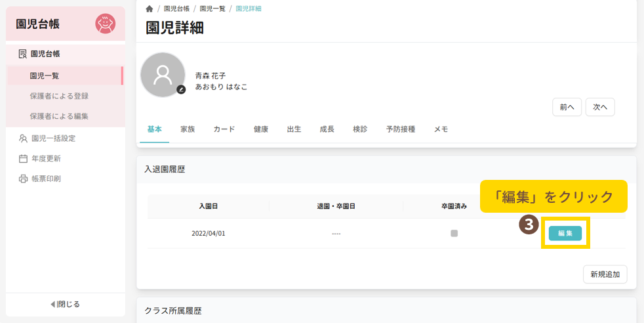The height and width of the screenshot is (323, 644).
Task: Click the home icon in breadcrumb
Action: click(150, 9)
